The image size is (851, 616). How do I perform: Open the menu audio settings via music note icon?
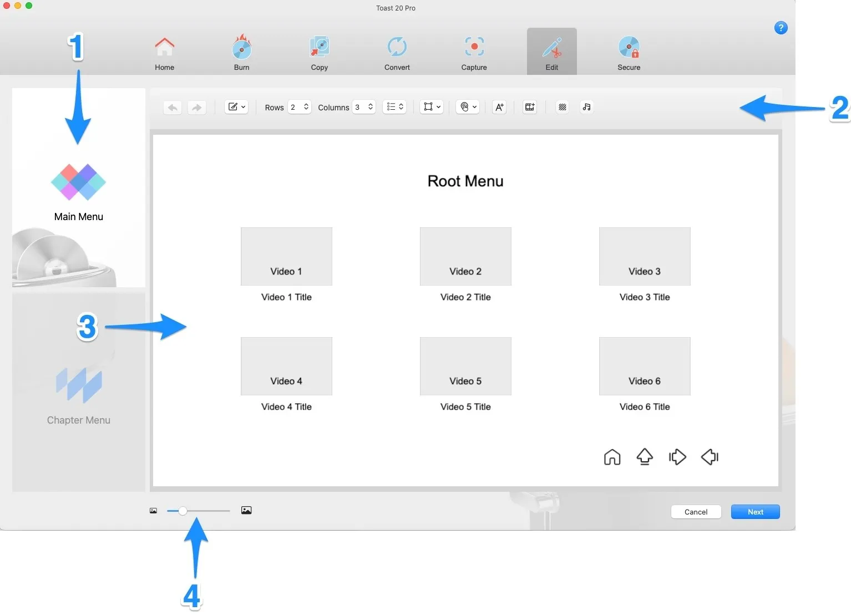click(x=586, y=107)
